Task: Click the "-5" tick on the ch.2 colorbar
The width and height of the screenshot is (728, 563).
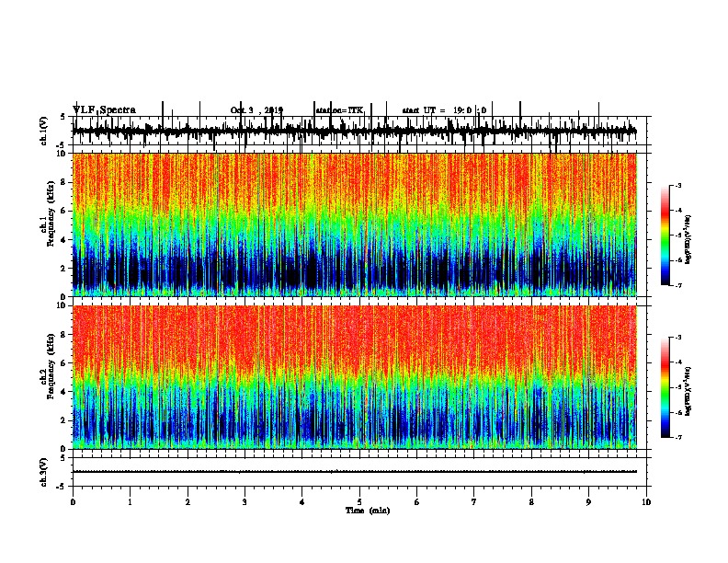Action: click(677, 387)
